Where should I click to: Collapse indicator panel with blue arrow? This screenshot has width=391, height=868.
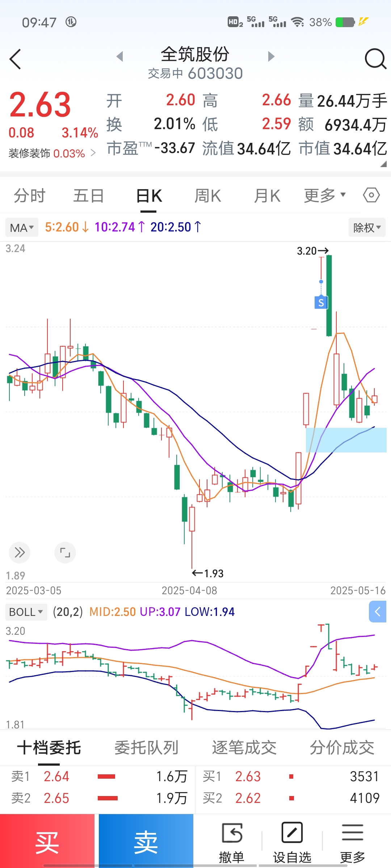pyautogui.click(x=378, y=612)
